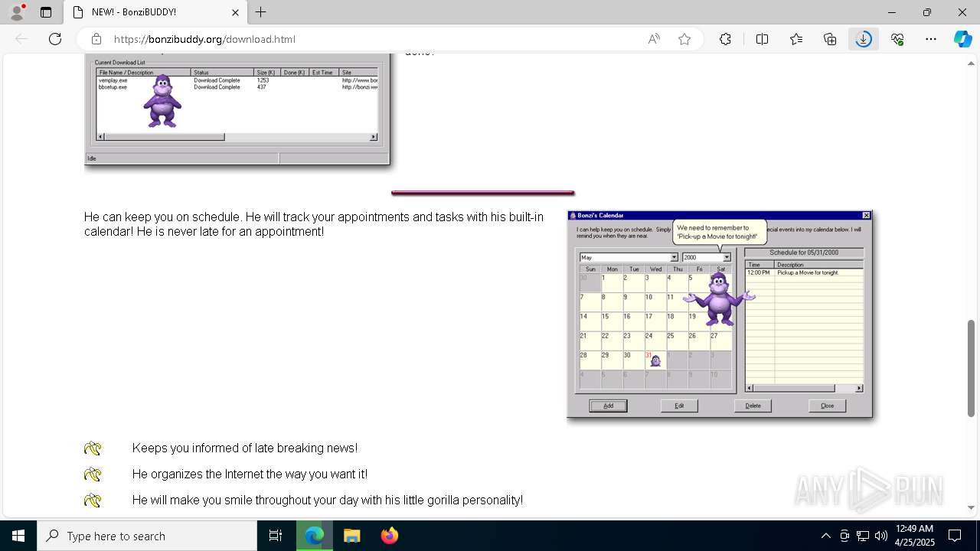980x551 pixels.
Task: Open the Edge profile icon
Action: [17, 12]
